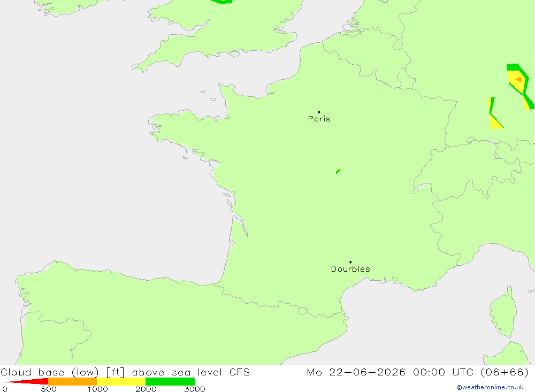
Task: Click the green 2000-3000 legend color band
Action: click(x=170, y=381)
